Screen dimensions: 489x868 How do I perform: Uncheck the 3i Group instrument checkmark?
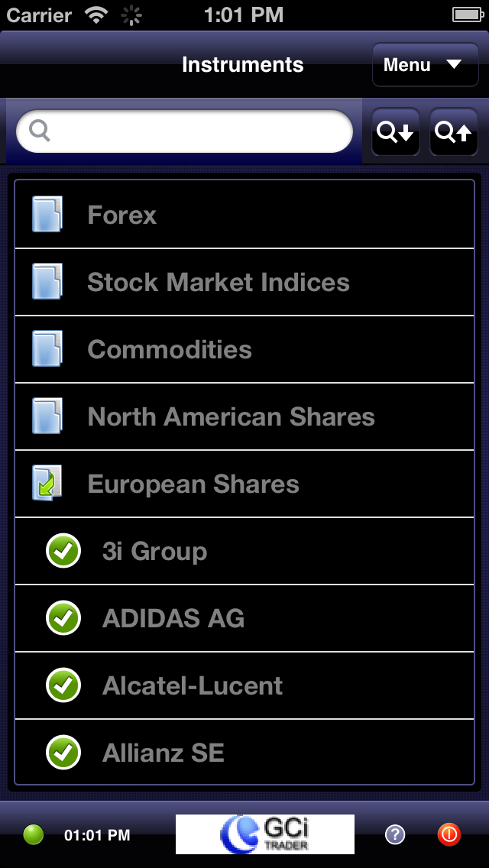pos(63,551)
